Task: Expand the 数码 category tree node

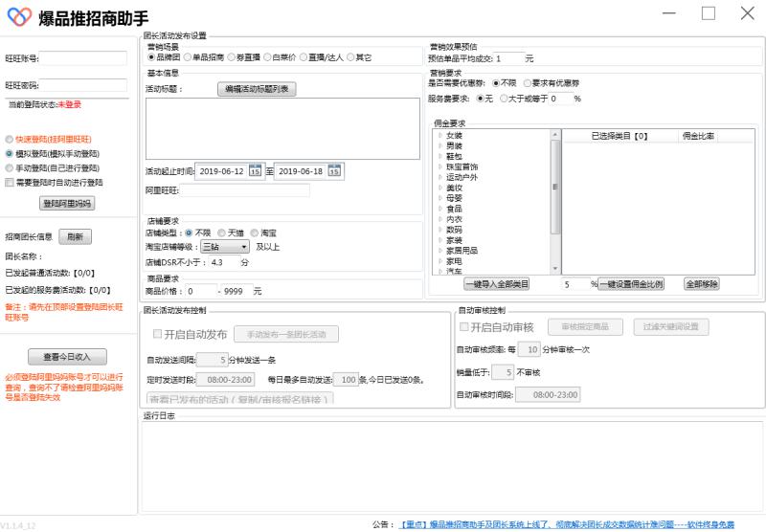Action: (440, 230)
